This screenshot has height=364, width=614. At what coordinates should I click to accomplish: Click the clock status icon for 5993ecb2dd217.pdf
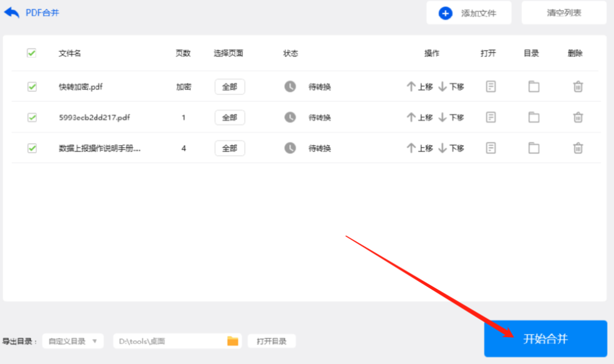290,118
